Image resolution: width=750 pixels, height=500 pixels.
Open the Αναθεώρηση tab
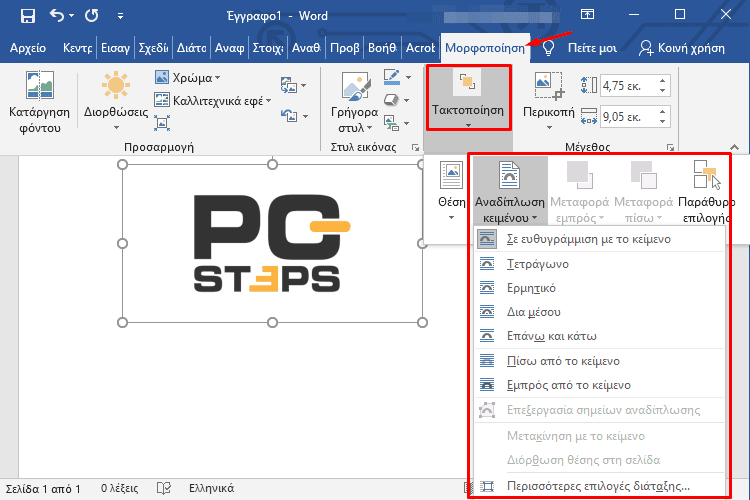point(306,48)
